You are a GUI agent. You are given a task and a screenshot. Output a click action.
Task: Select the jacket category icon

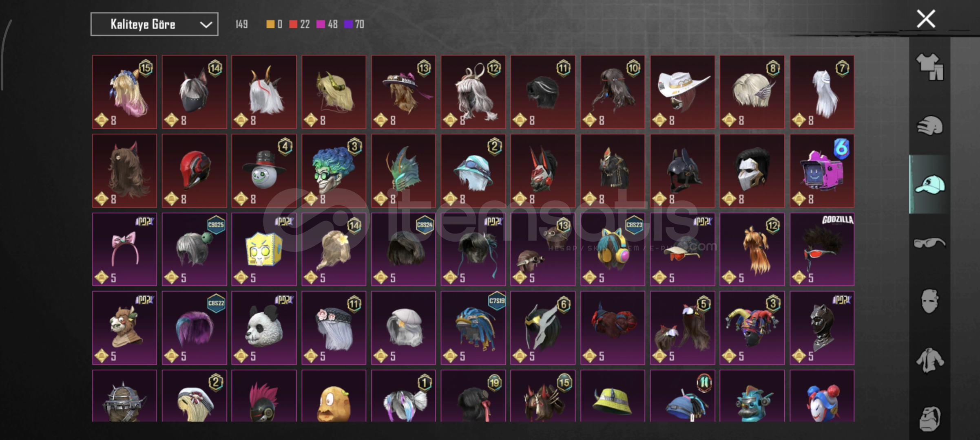(929, 360)
